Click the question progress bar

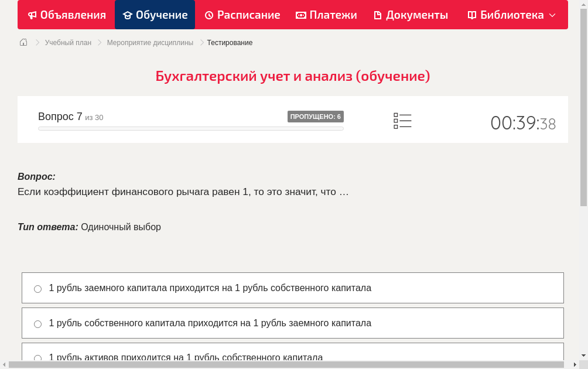pyautogui.click(x=190, y=128)
